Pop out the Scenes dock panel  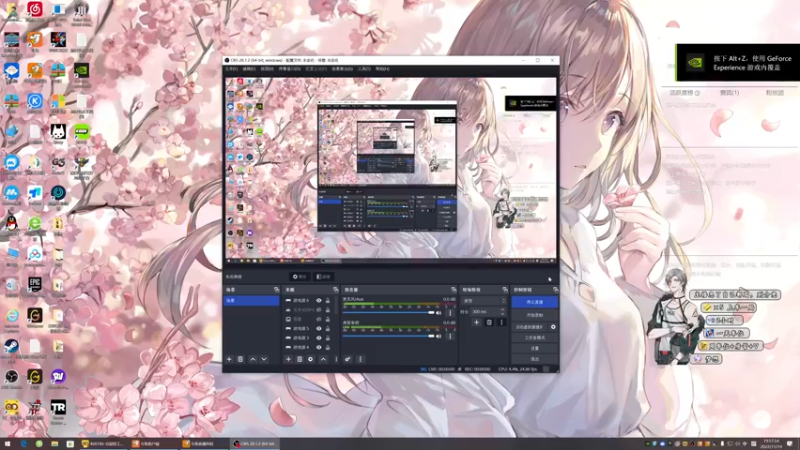(x=277, y=289)
